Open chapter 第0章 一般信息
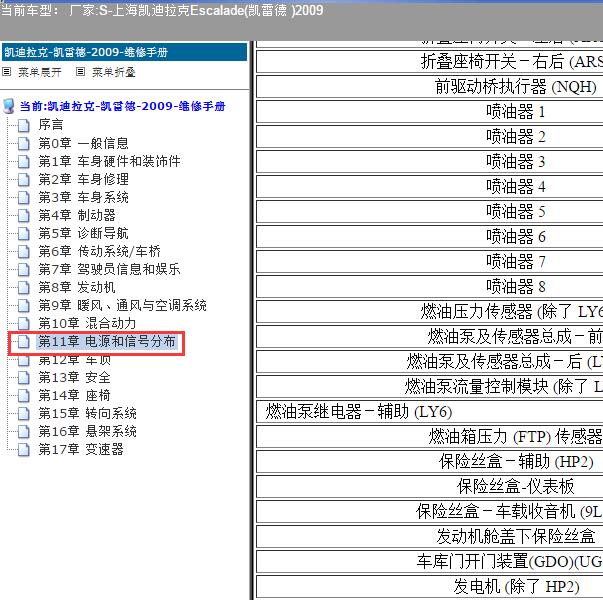Screen dimensions: 603x600 (x=83, y=143)
